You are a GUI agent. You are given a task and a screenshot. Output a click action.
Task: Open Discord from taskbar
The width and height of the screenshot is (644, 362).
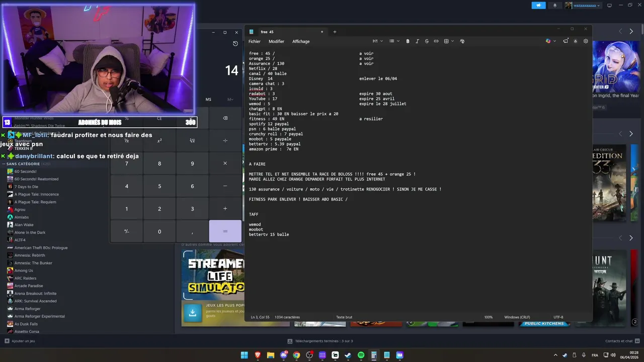pos(283,355)
